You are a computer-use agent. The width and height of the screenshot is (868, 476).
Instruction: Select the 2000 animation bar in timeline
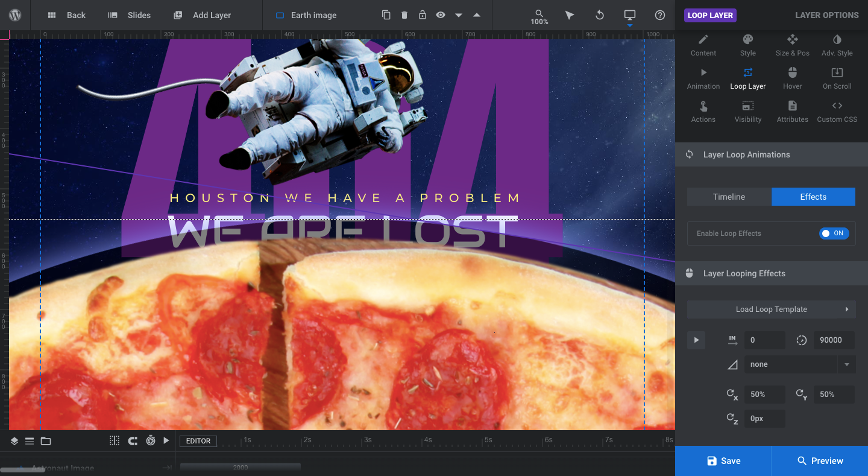241,468
